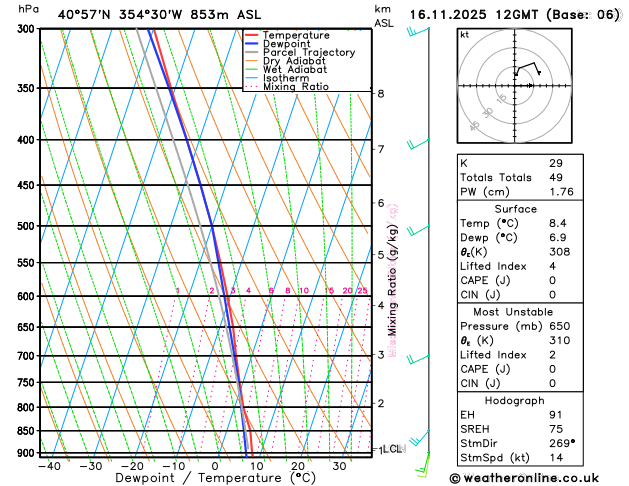Click the '500' pressure axis label
The width and height of the screenshot is (629, 486).
coord(28,226)
